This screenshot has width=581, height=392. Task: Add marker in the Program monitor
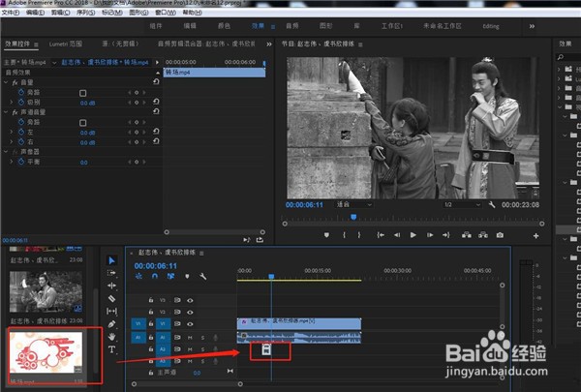click(x=326, y=235)
